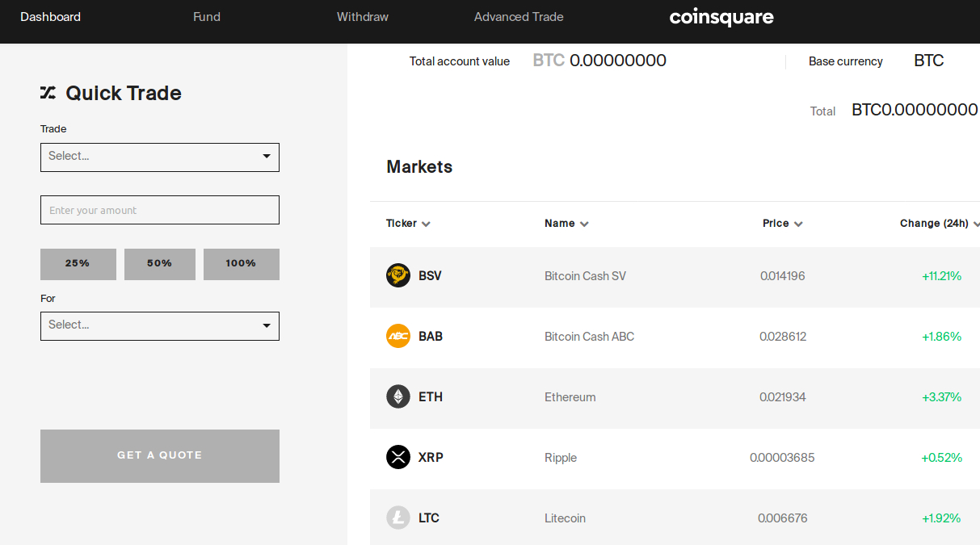The image size is (980, 545).
Task: Click the Bitcoin Cash SV name
Action: [585, 276]
